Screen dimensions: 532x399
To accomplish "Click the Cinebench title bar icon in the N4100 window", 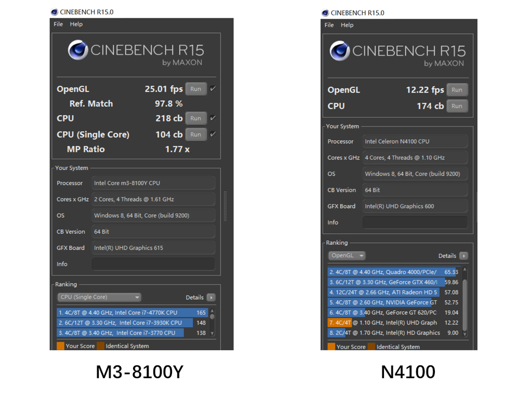I will point(325,13).
